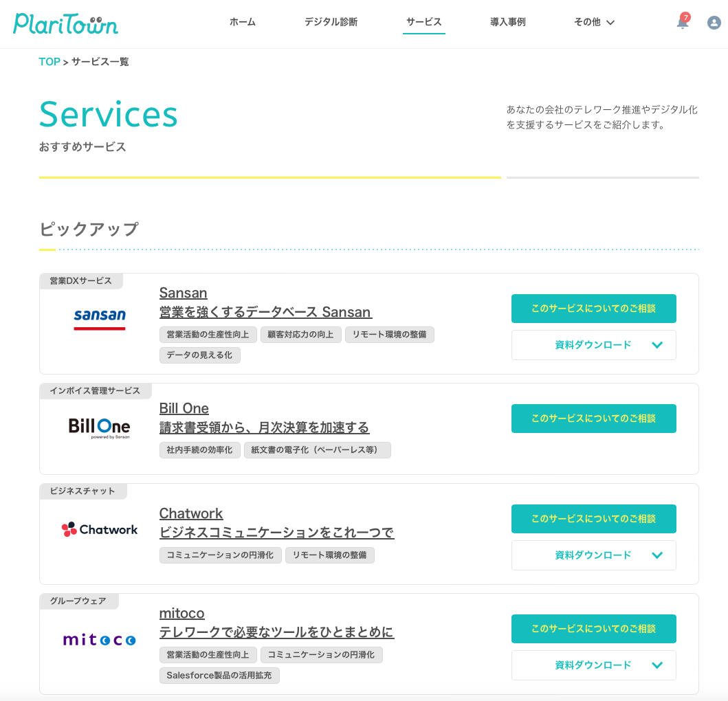Viewport: 728px width, 701px height.
Task: Open 営業を強くするデータベース Sansan link
Action: coord(265,312)
